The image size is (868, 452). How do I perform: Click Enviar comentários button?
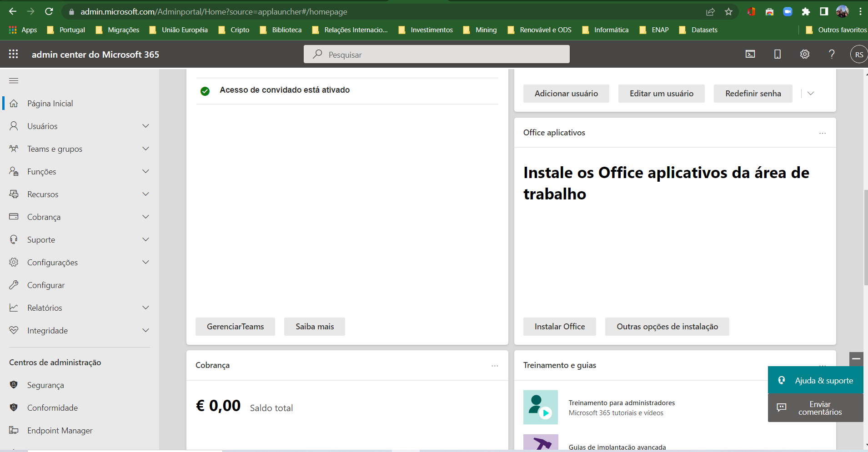point(816,408)
